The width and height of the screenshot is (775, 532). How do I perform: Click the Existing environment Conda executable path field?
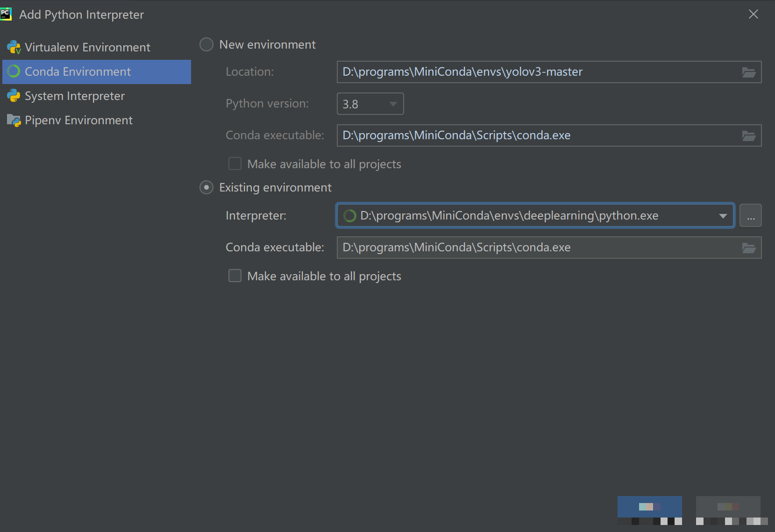pyautogui.click(x=537, y=248)
